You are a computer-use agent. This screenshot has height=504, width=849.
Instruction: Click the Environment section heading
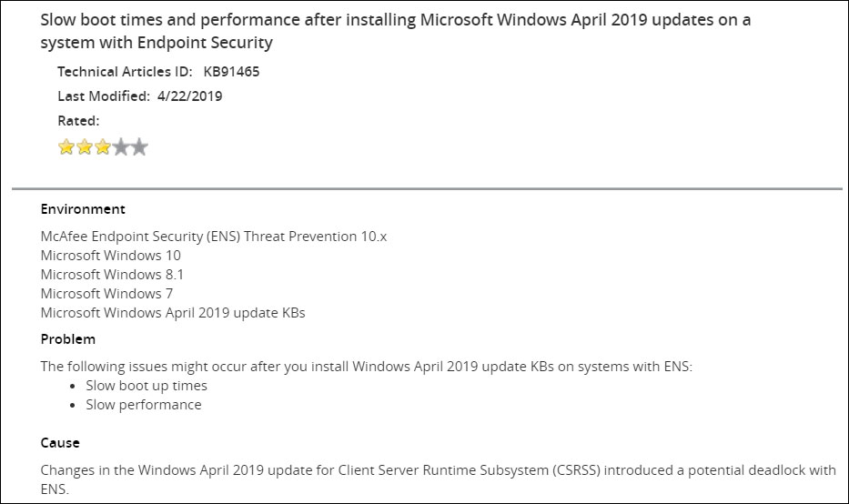pos(83,209)
